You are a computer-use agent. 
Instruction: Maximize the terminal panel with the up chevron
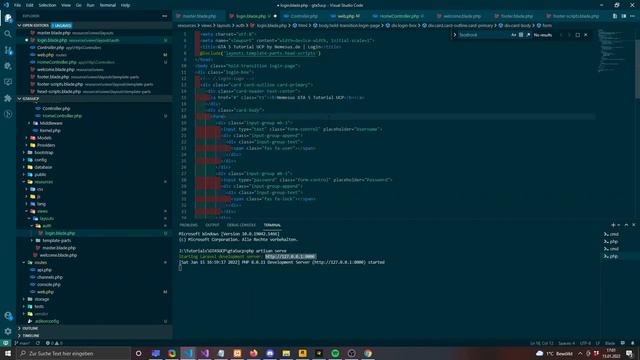[x=627, y=225]
